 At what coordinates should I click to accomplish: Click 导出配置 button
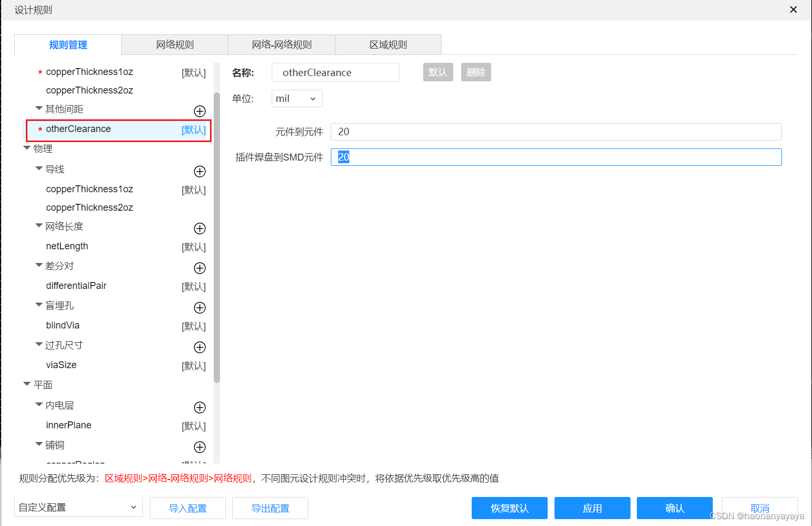270,508
